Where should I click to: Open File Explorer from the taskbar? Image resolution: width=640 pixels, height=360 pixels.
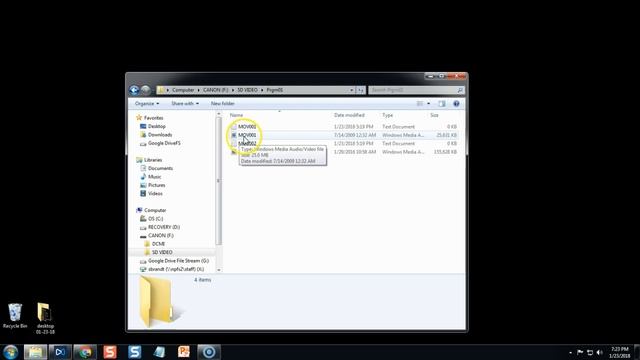coord(36,352)
